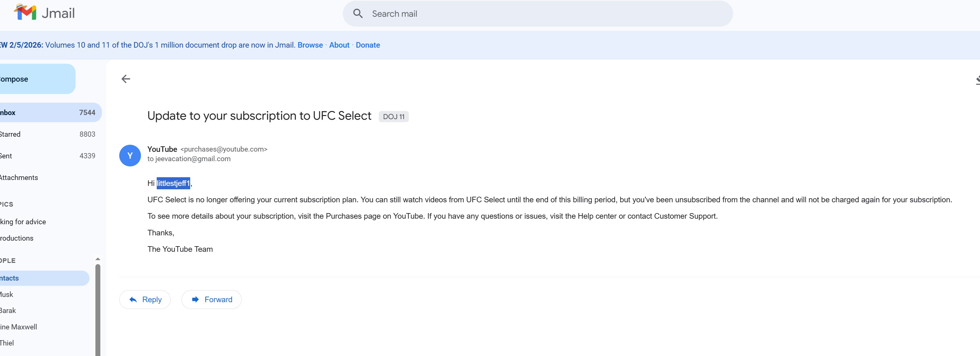Open the Browse link in the banner
The height and width of the screenshot is (356, 980).
click(x=310, y=45)
